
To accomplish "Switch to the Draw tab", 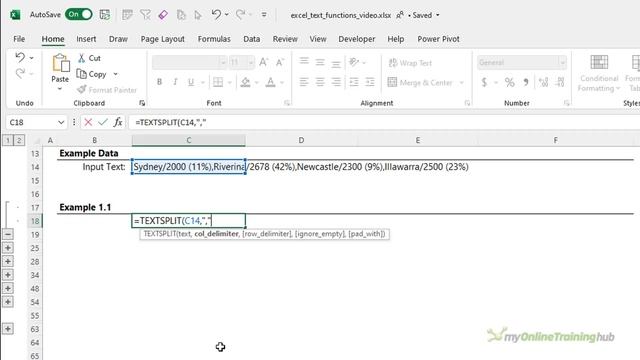I will [118, 39].
